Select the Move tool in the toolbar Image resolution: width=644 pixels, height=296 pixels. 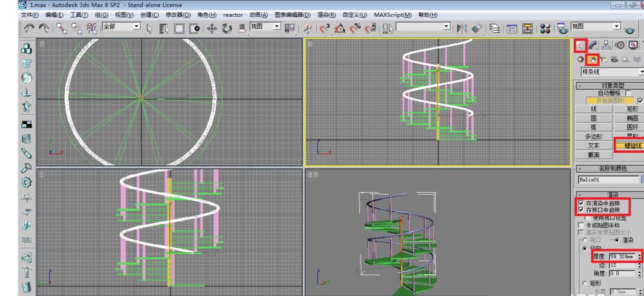(212, 28)
